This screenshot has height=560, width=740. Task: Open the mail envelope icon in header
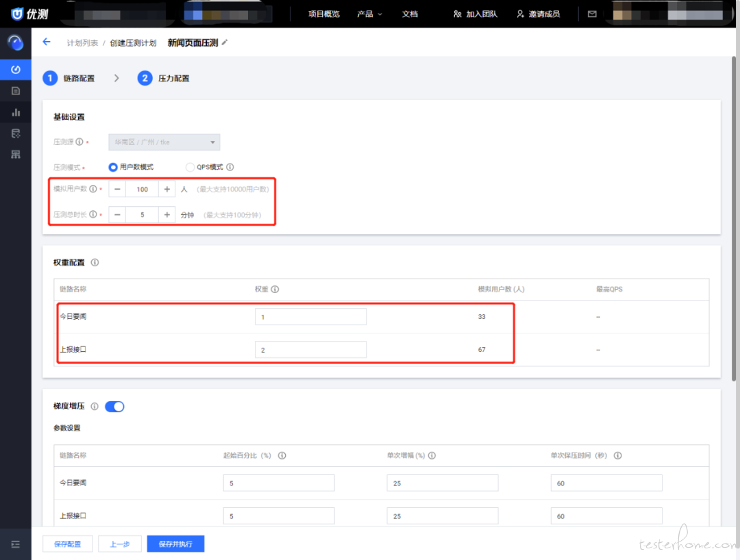(592, 14)
